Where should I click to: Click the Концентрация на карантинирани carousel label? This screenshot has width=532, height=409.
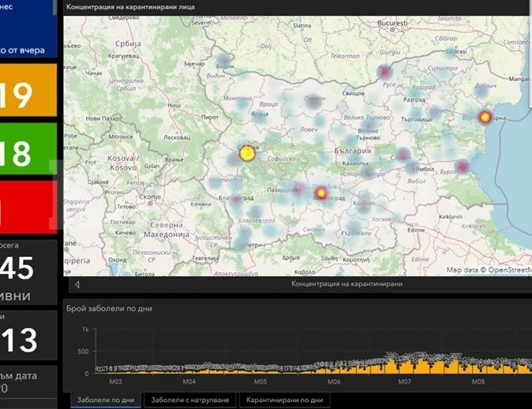pyautogui.click(x=346, y=284)
